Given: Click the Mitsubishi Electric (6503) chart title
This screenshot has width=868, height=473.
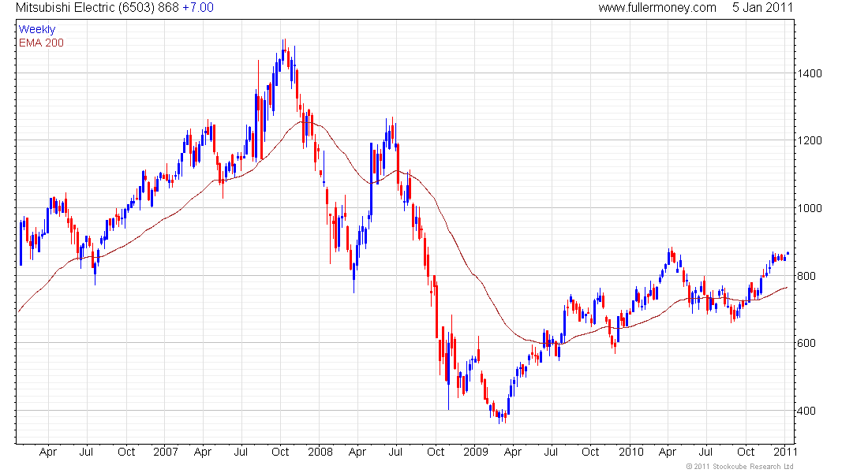Looking at the screenshot, I should [85, 8].
